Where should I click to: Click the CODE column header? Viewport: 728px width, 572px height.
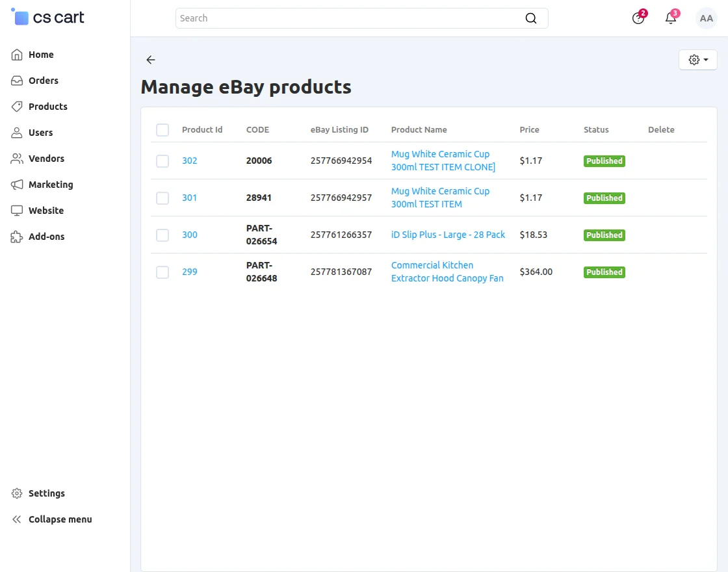pyautogui.click(x=257, y=130)
